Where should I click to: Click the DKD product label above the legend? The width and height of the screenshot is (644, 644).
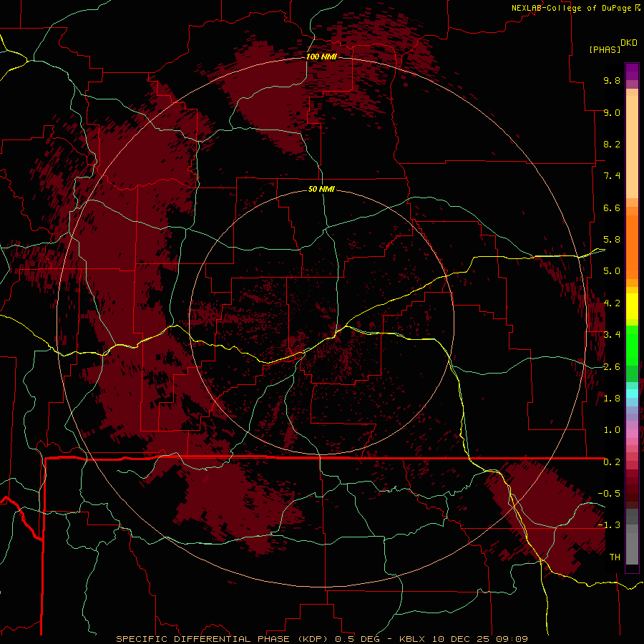[x=629, y=43]
